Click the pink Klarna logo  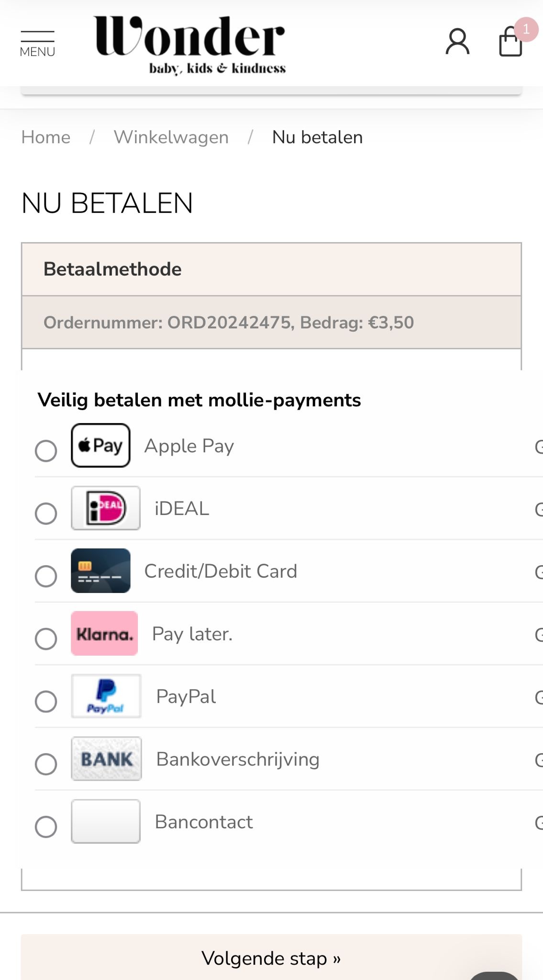coord(104,634)
